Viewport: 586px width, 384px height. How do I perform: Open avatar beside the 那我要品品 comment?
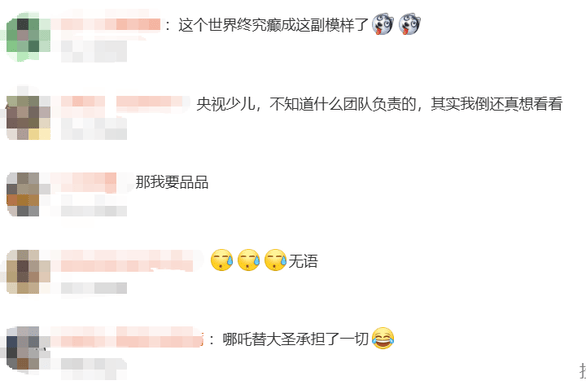(23, 194)
